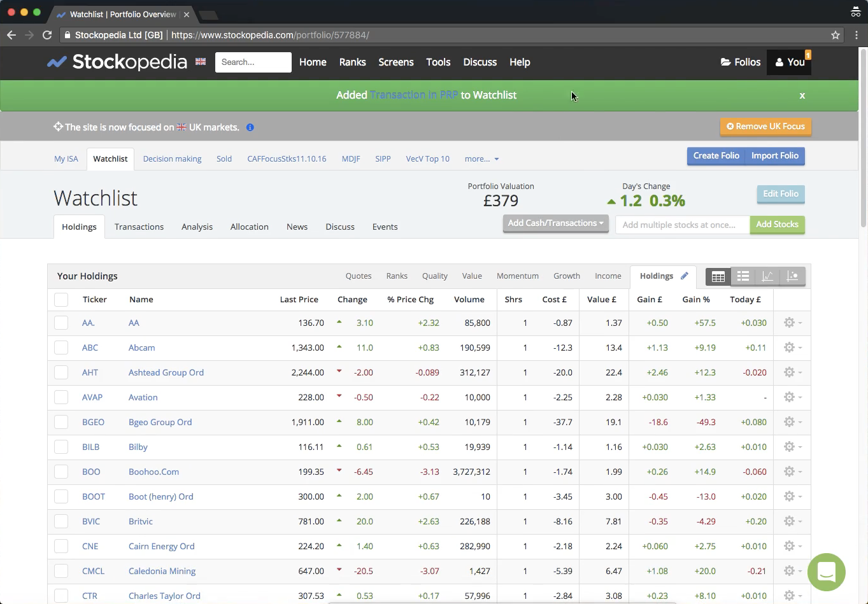This screenshot has width=868, height=604.
Task: Click the Create Folio button
Action: 716,156
